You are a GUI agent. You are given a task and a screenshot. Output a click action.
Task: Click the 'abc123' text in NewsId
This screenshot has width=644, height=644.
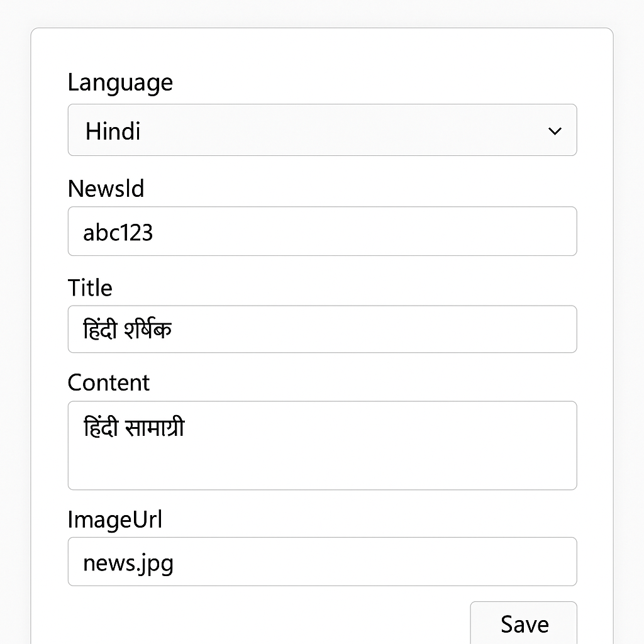coord(118,233)
